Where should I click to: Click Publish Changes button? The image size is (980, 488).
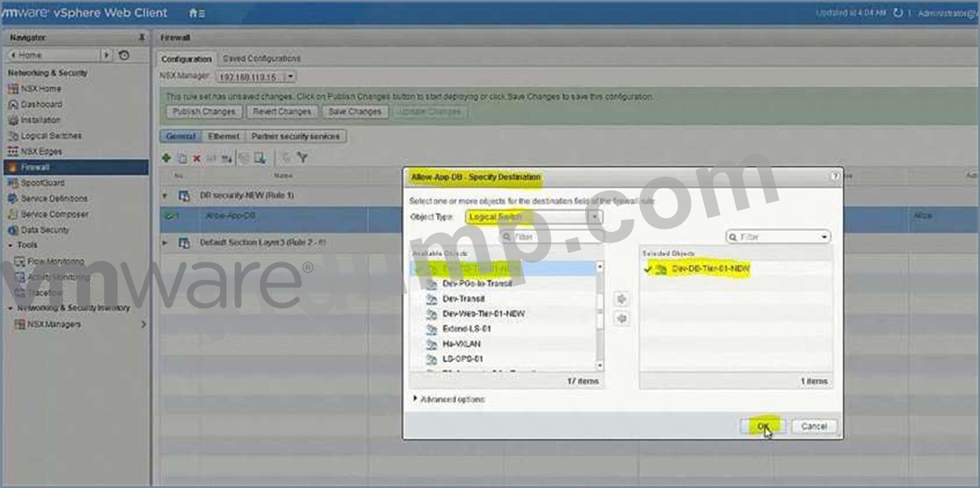(x=204, y=111)
